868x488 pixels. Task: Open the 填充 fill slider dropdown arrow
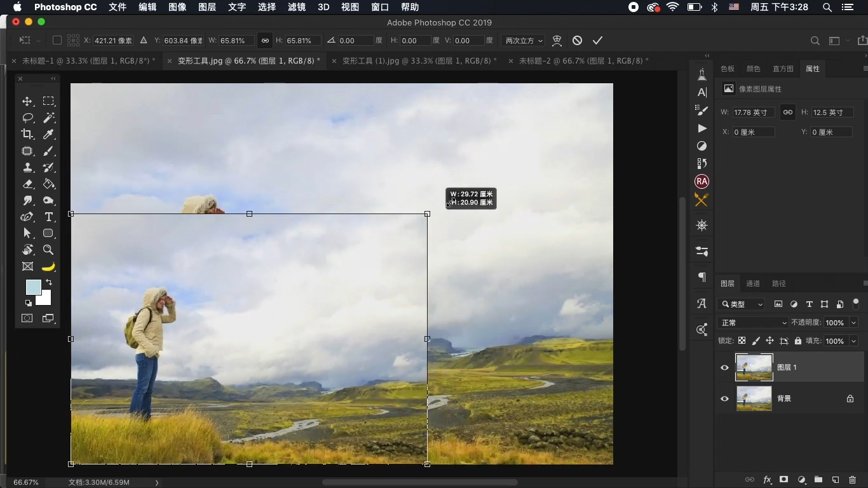853,341
